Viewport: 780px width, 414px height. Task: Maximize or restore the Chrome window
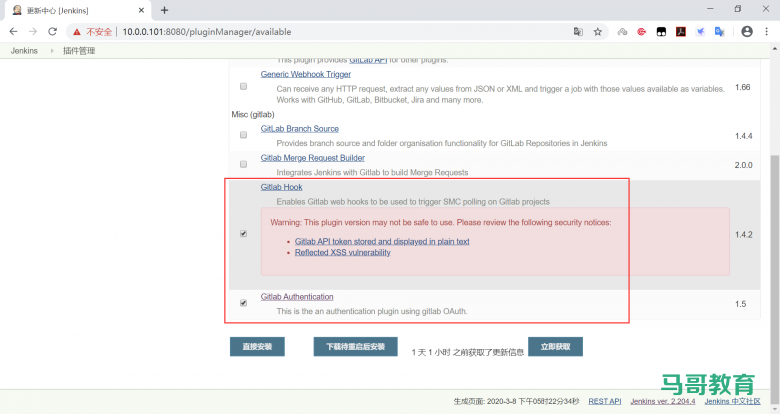tap(738, 9)
